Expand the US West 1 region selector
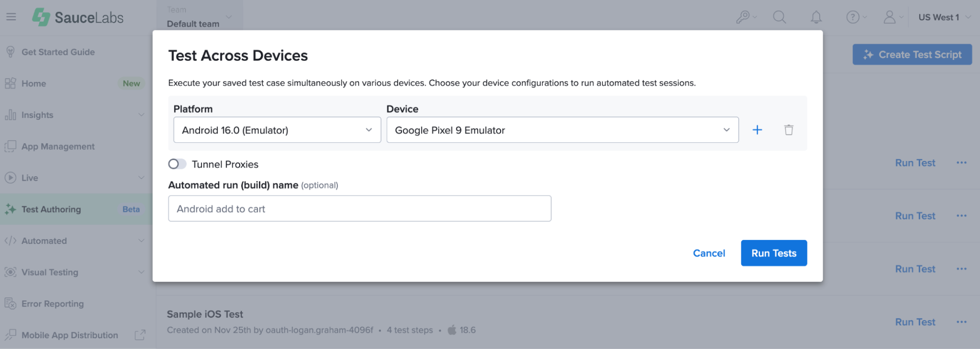The image size is (980, 349). click(944, 18)
